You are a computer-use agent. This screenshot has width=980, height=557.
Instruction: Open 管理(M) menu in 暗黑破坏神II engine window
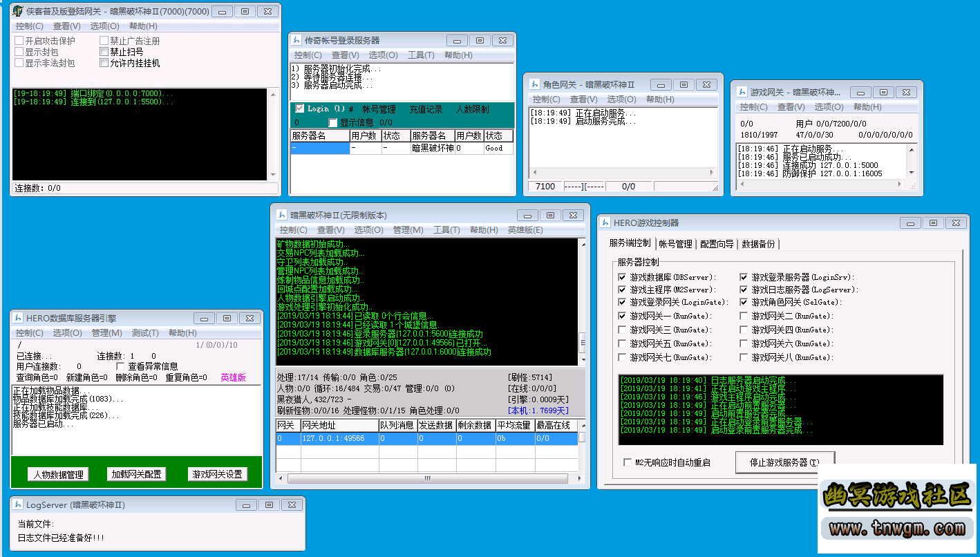408,230
